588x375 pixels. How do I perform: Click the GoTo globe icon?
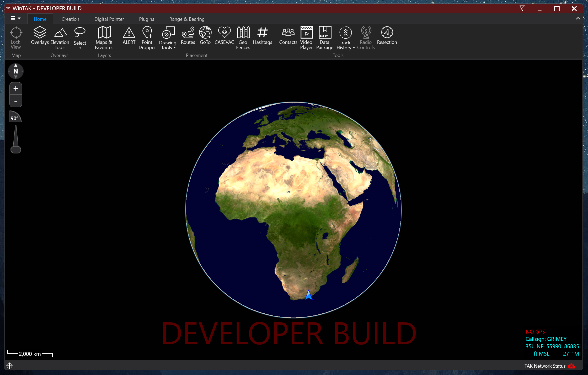(205, 33)
